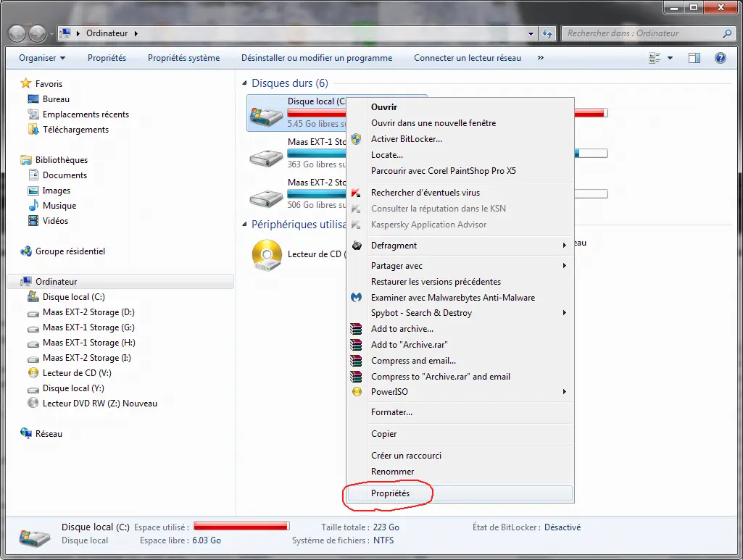Screen dimensions: 743x560
Task: Collapse the Disques durs group
Action: [x=244, y=83]
